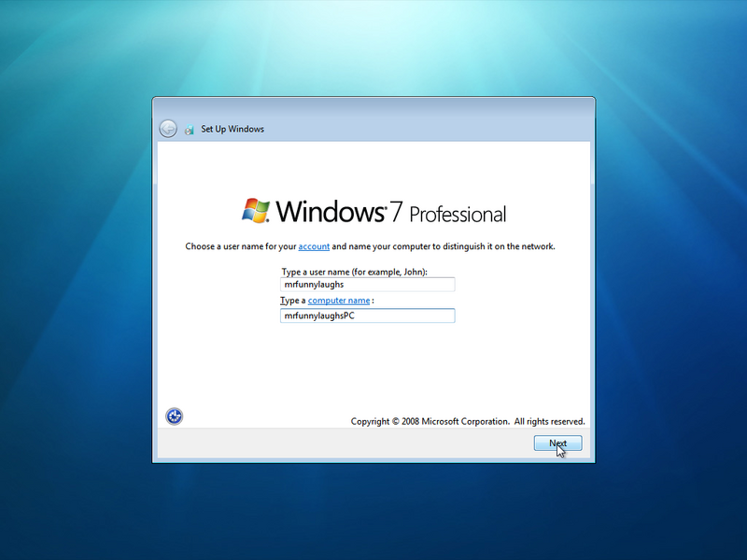This screenshot has width=747, height=560.
Task: Click the Windows 7 Professional logo
Action: (373, 212)
